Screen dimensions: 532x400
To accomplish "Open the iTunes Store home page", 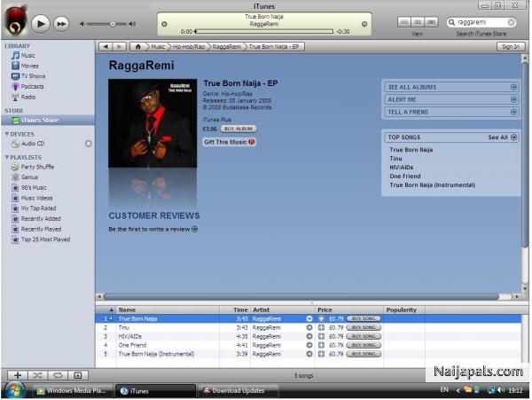I will pos(137,47).
